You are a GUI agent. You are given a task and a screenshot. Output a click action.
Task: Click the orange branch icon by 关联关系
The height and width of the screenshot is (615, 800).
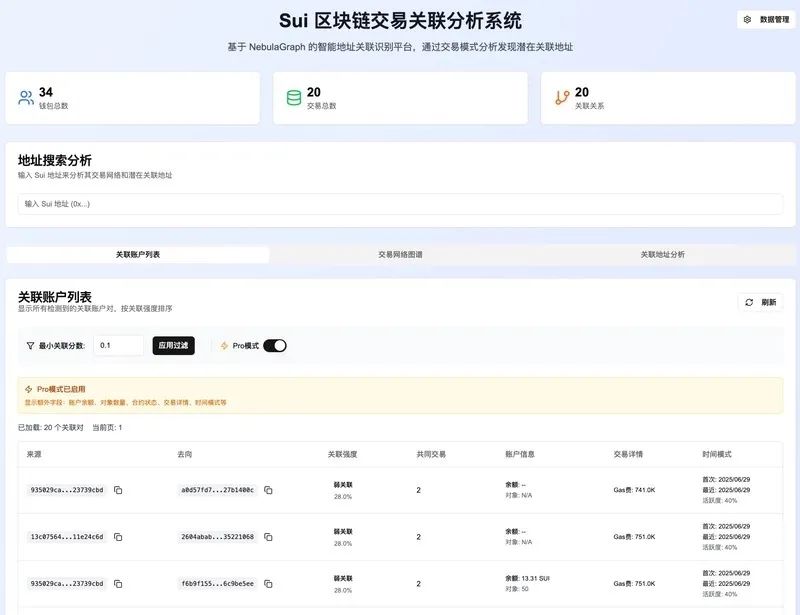tap(562, 97)
